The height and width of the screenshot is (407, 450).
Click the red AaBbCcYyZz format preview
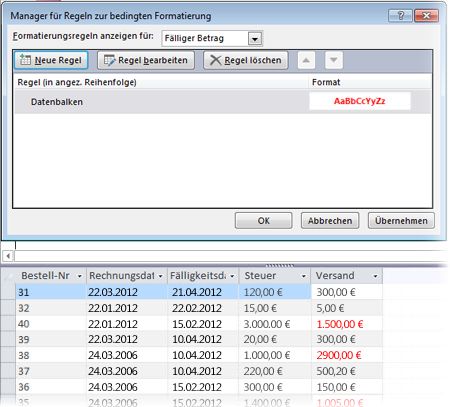tap(360, 101)
